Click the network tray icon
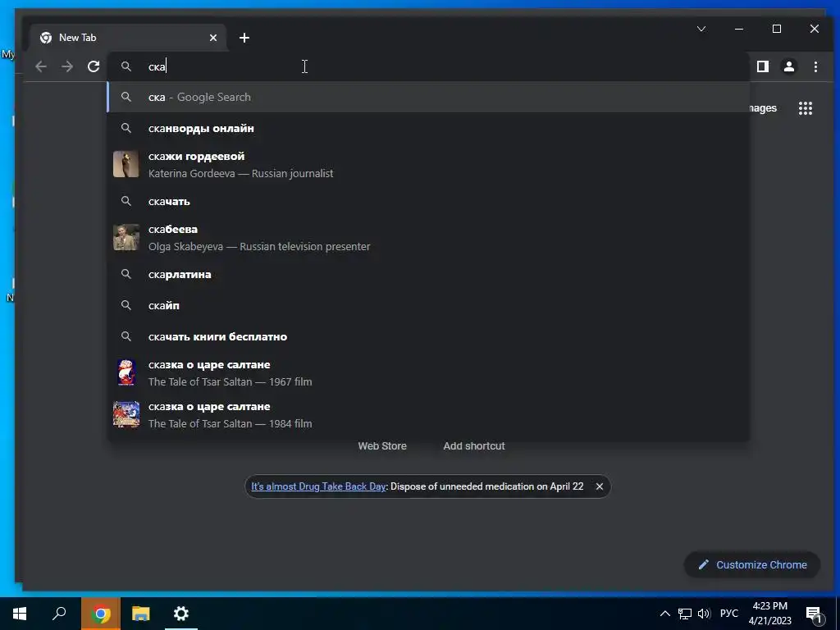840x630 pixels. click(x=685, y=614)
